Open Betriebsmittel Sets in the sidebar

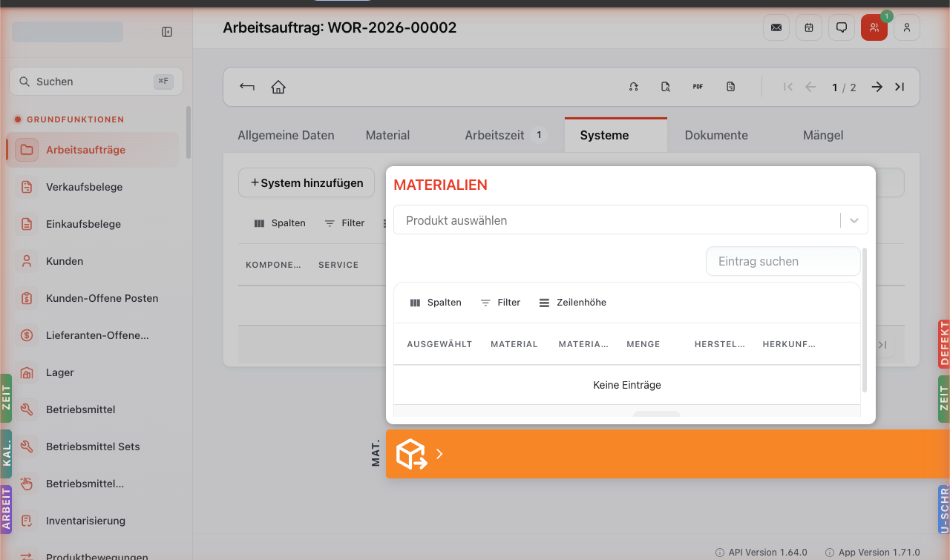[x=93, y=447]
